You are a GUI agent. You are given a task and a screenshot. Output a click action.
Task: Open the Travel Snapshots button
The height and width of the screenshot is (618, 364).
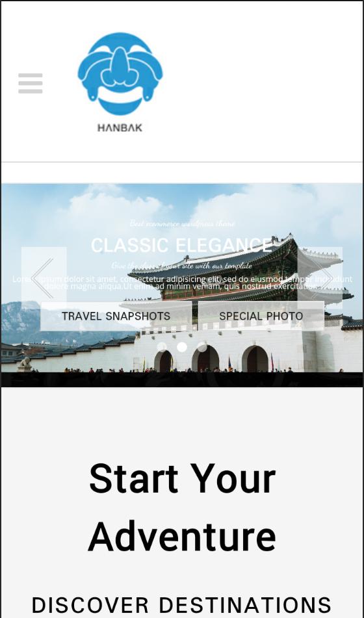pos(116,316)
